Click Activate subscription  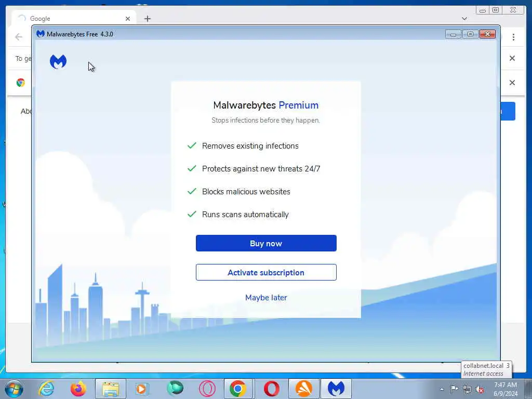coord(266,272)
